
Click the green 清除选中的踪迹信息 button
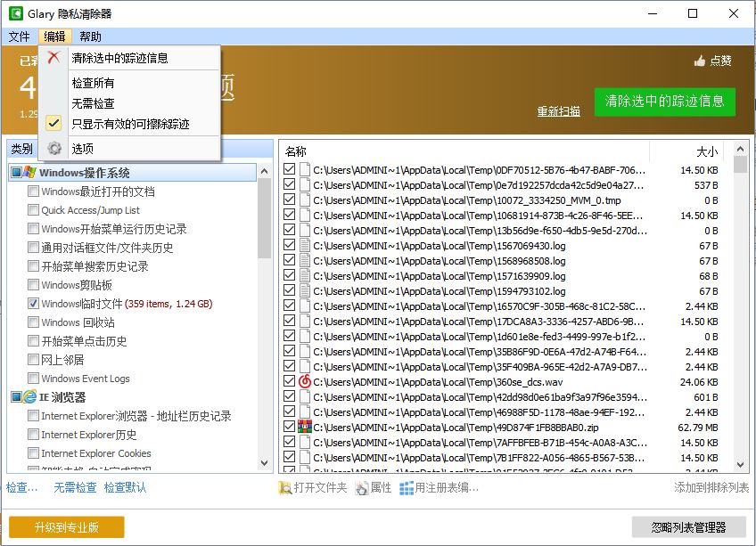pyautogui.click(x=665, y=102)
